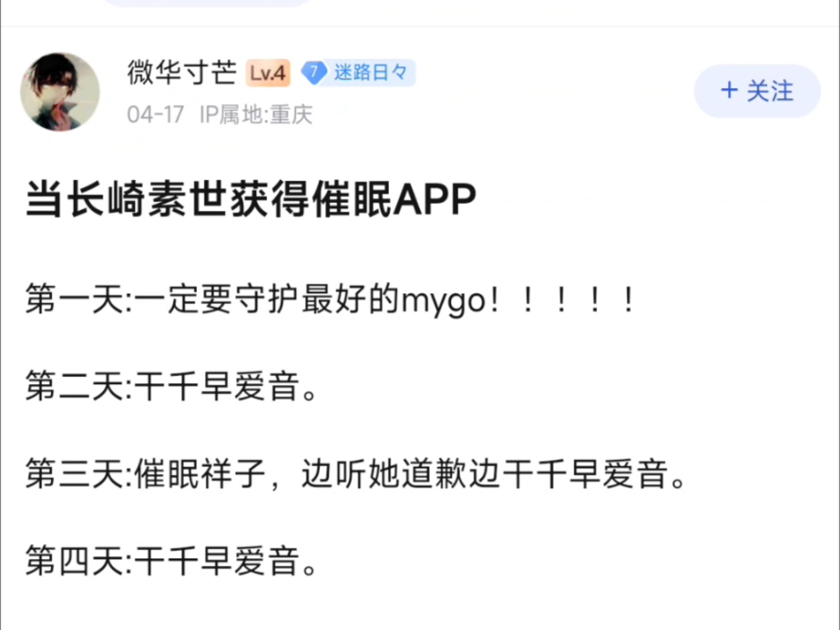This screenshot has width=840, height=630.
Task: Open the 微华寸芒 username profile link
Action: (182, 73)
